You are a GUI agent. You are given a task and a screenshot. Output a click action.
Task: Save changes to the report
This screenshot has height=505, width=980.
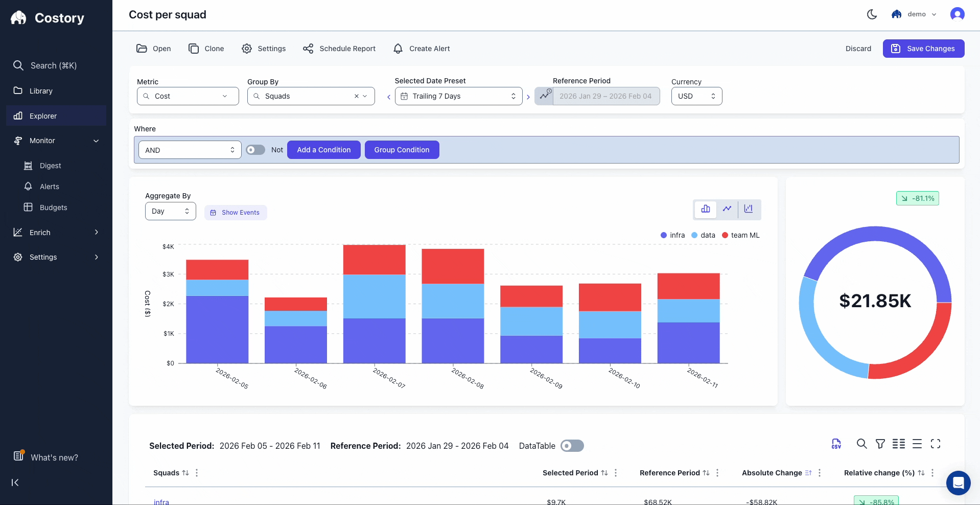[923, 49]
